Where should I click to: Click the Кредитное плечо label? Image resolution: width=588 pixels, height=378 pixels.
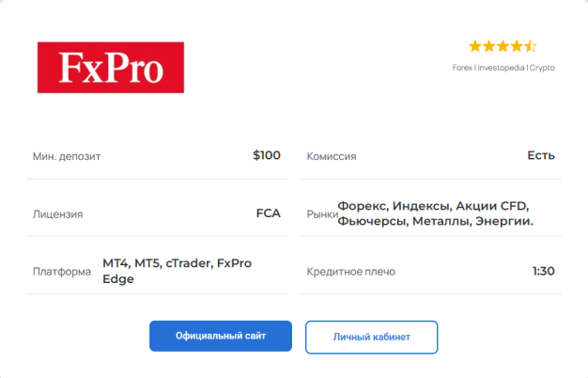point(351,272)
